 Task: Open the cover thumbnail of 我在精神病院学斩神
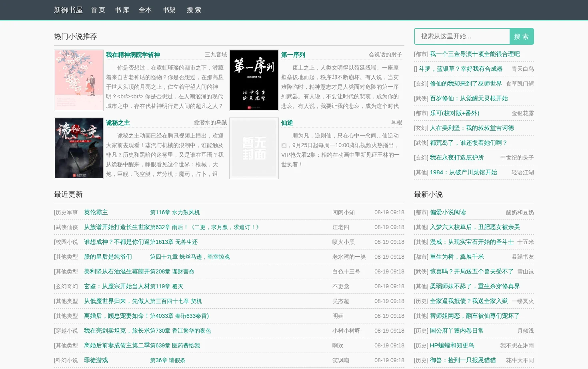(79, 80)
